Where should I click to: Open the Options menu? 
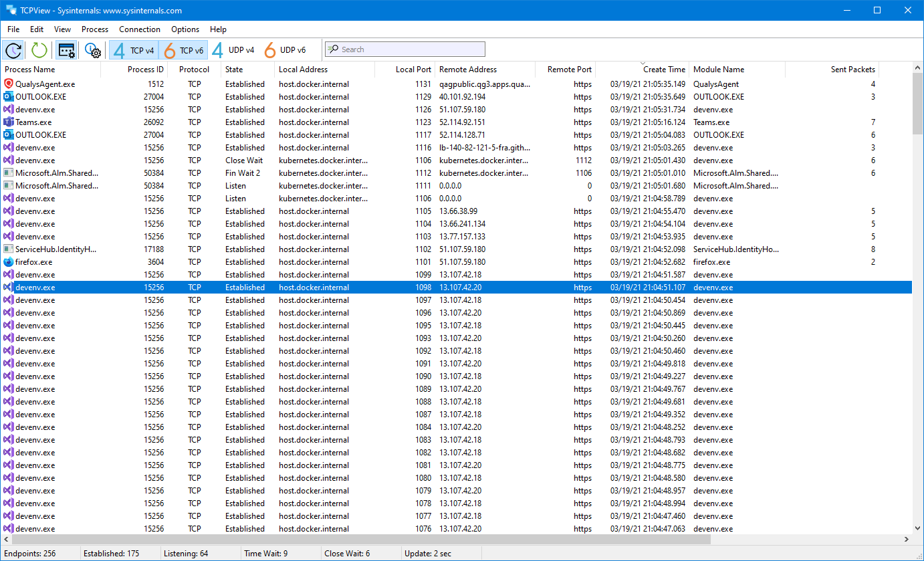[x=185, y=29]
